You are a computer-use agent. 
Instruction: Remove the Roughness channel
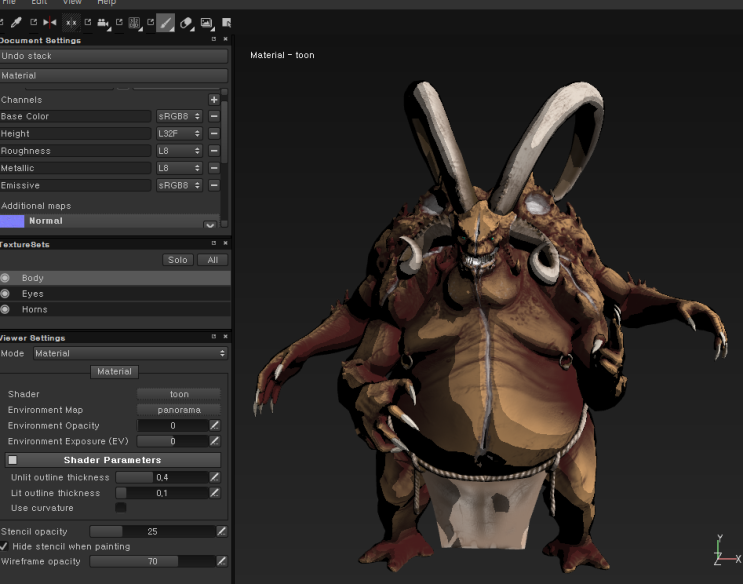[214, 151]
